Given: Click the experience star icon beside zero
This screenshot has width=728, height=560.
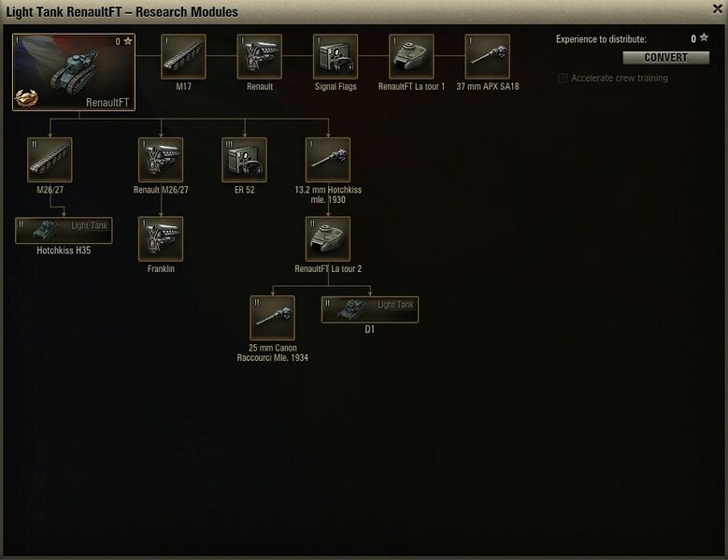Looking at the screenshot, I should tap(704, 37).
